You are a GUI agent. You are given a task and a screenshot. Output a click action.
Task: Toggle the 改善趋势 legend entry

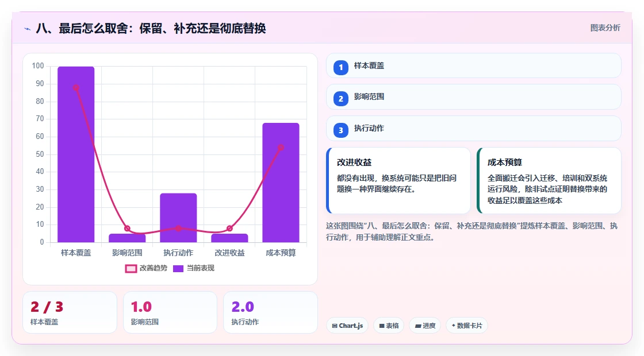(146, 268)
